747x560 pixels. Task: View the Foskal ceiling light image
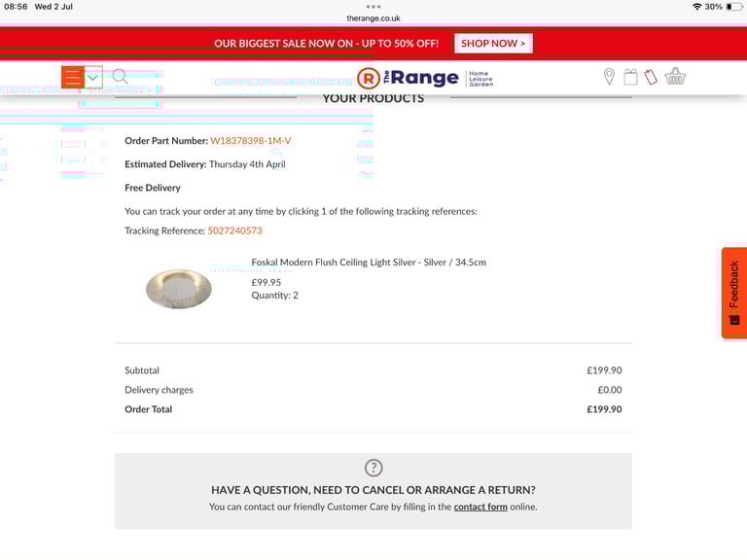click(x=179, y=289)
